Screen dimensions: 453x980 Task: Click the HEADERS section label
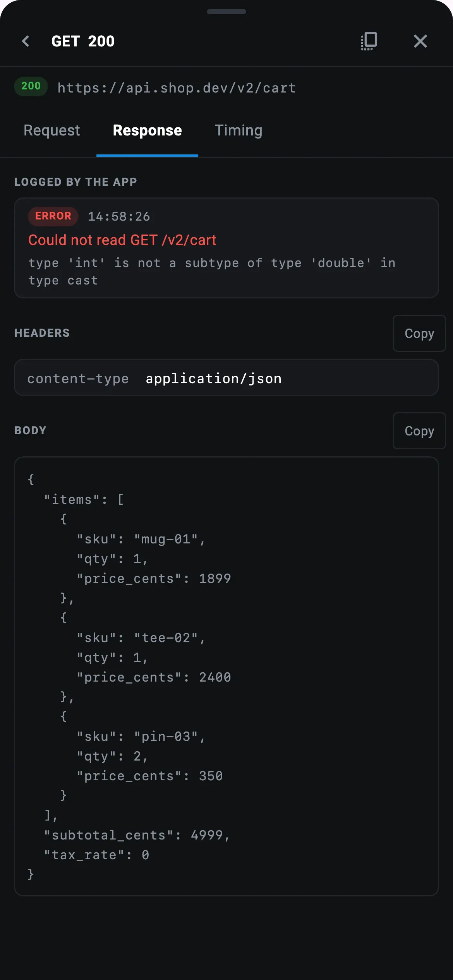click(42, 333)
